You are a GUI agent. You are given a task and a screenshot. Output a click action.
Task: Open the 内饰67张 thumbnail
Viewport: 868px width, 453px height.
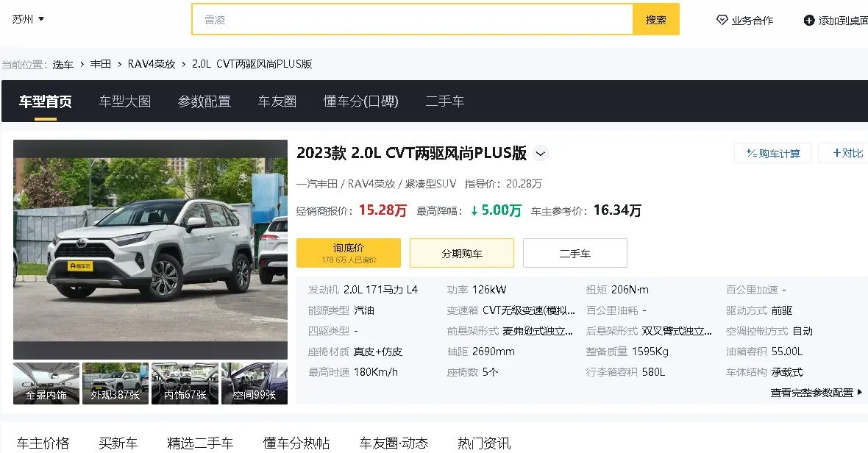tap(185, 383)
